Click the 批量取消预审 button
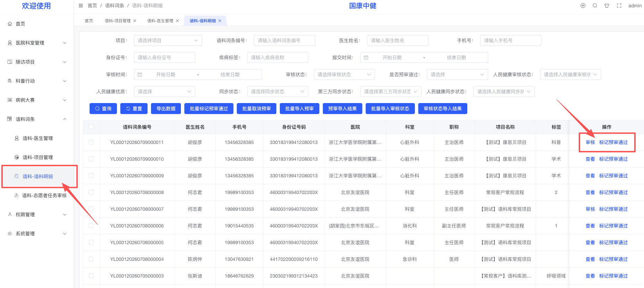The width and height of the screenshot is (644, 288). pos(257,109)
